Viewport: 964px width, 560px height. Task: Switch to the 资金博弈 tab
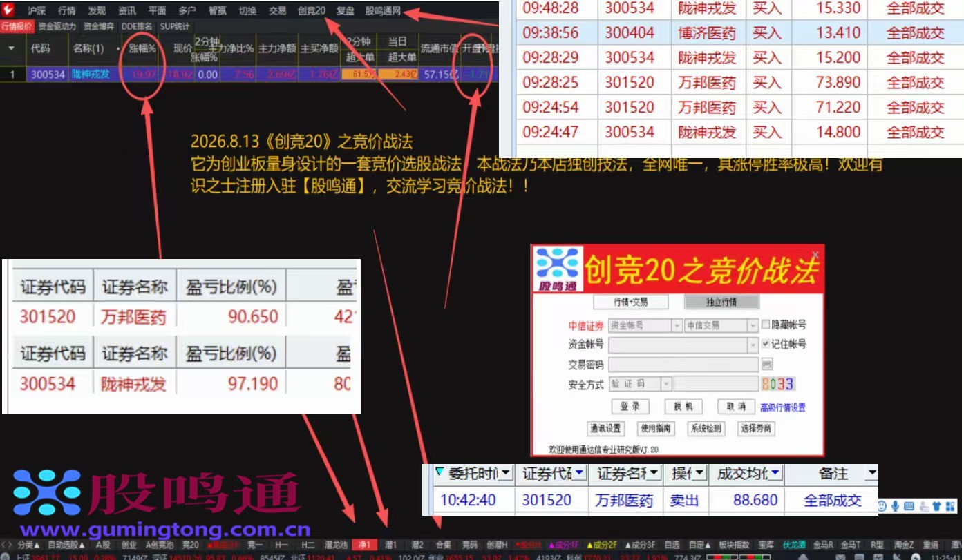click(x=99, y=27)
